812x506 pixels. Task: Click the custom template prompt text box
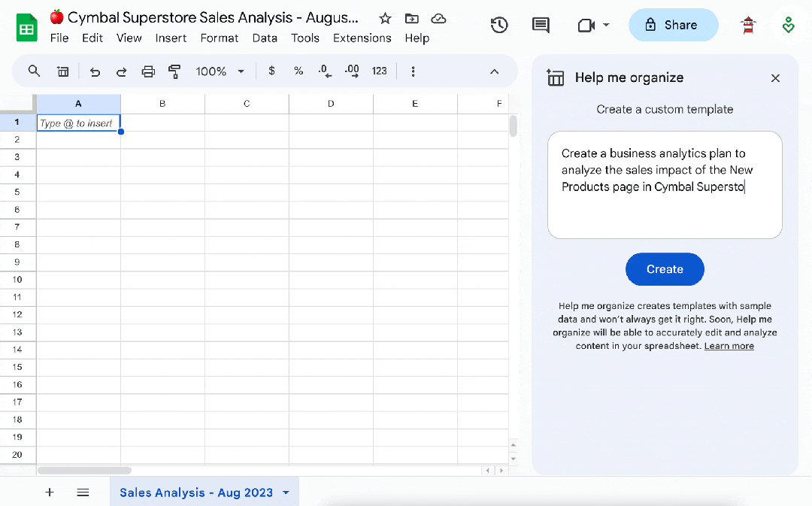(665, 185)
